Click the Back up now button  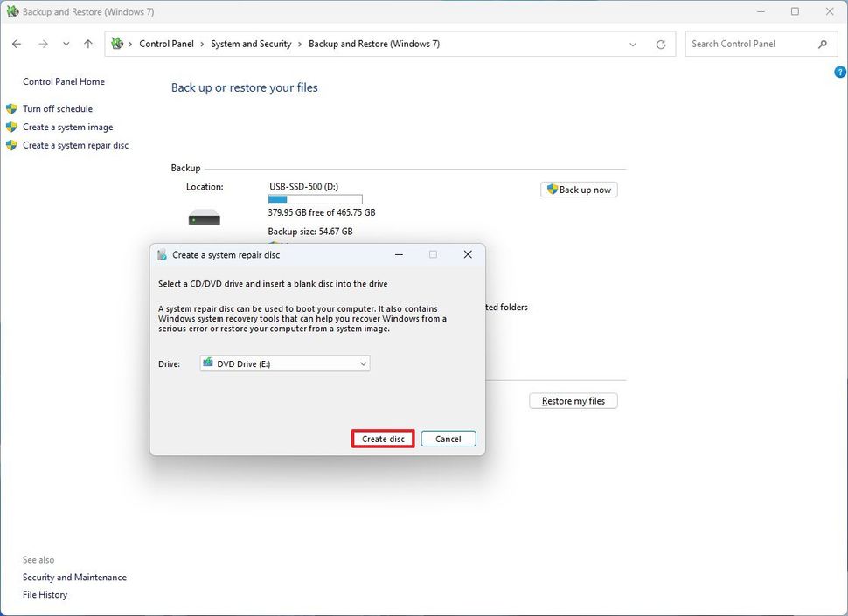tap(579, 189)
